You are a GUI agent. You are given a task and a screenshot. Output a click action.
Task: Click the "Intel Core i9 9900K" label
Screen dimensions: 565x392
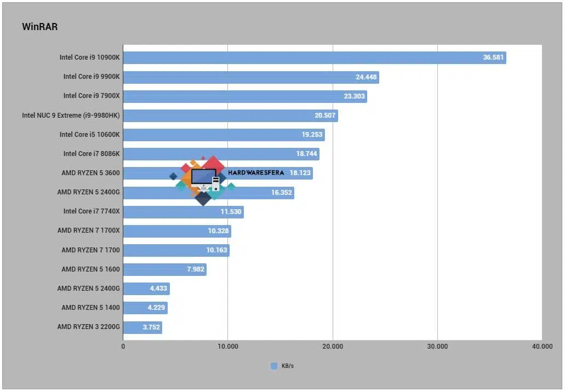point(92,76)
